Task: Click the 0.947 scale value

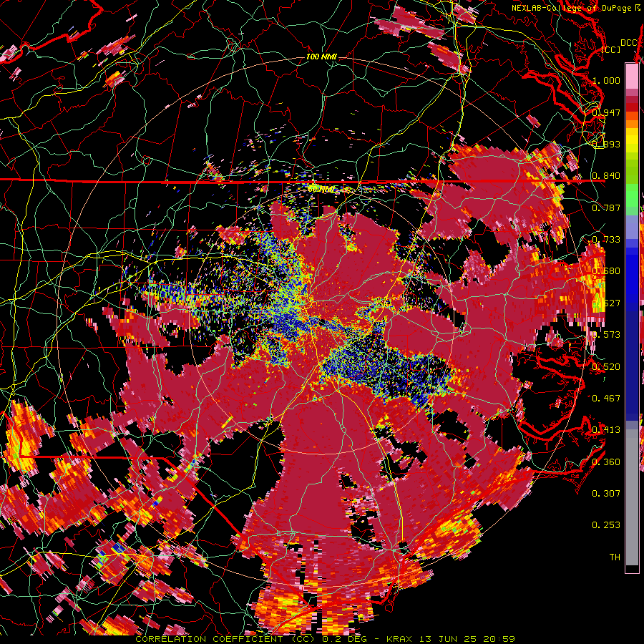Action: pyautogui.click(x=606, y=112)
